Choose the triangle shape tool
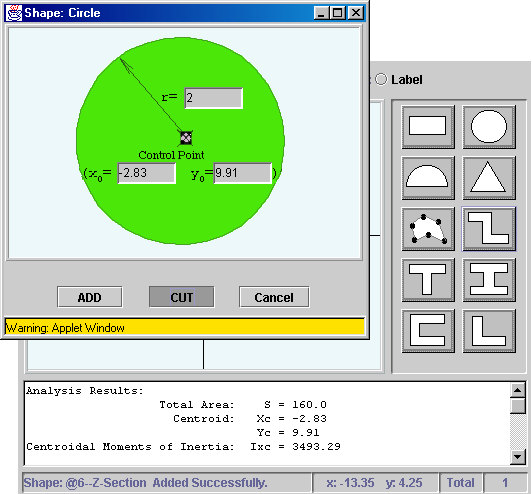The image size is (532, 494). click(489, 178)
